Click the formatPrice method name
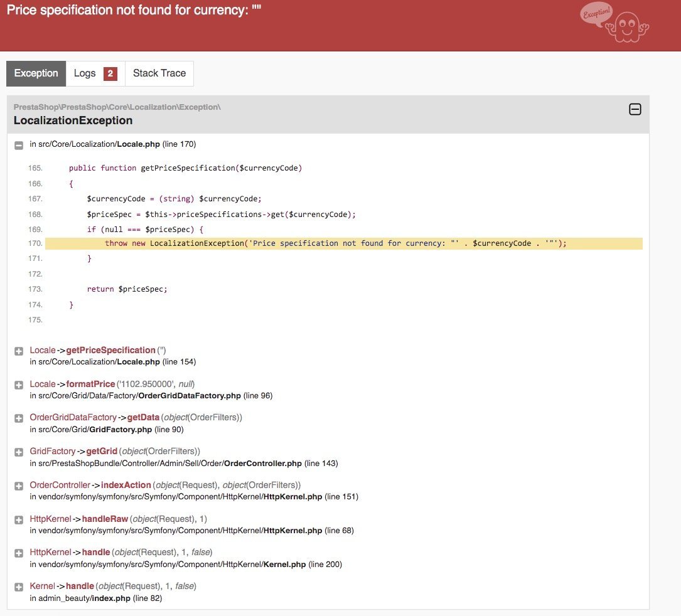Image resolution: width=681 pixels, height=616 pixels. (90, 384)
